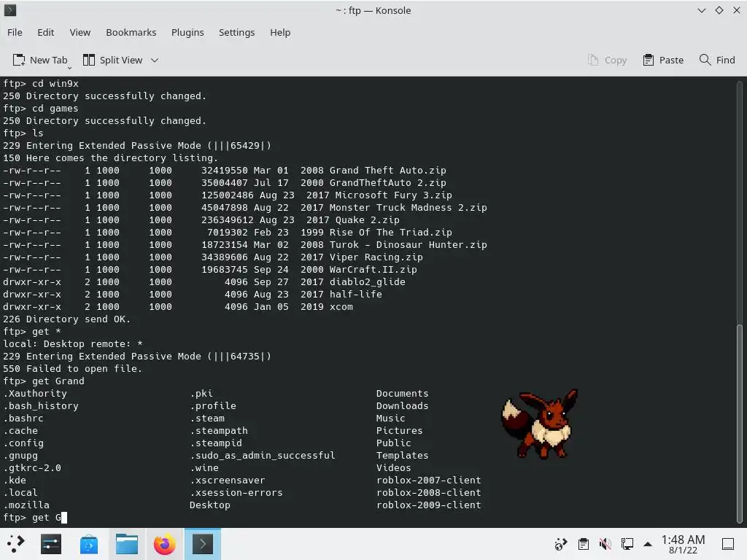Click the New Tab button

click(x=40, y=60)
